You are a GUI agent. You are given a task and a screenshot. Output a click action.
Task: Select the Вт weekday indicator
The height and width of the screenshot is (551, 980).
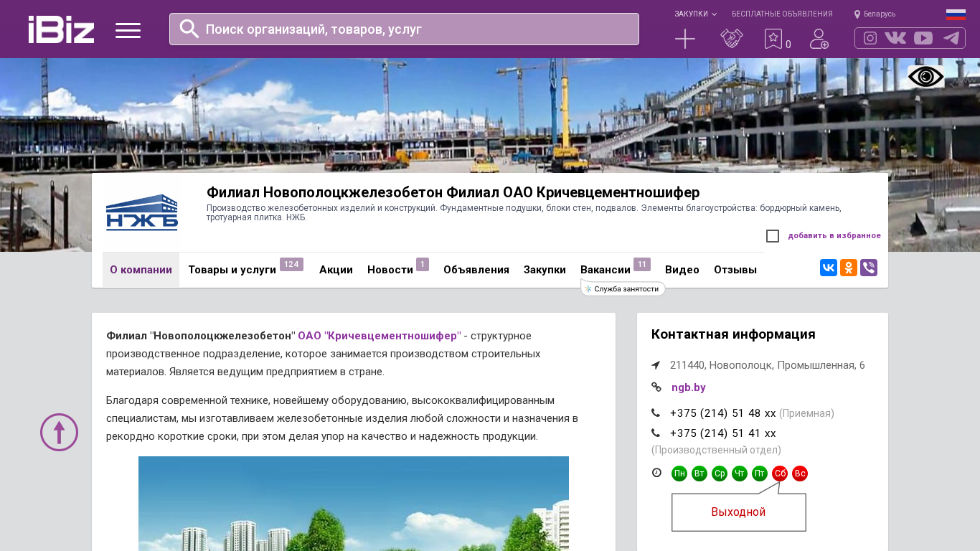699,474
